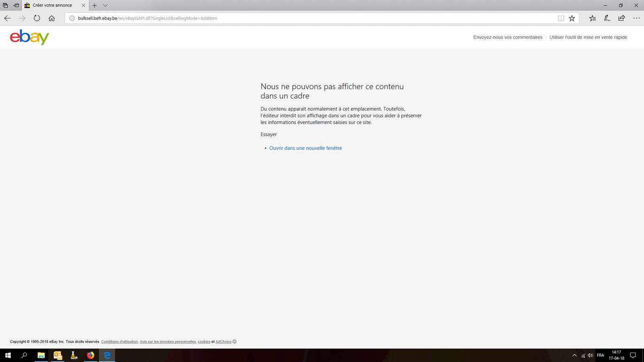Close the Créer votre annonce tab

coord(84,6)
